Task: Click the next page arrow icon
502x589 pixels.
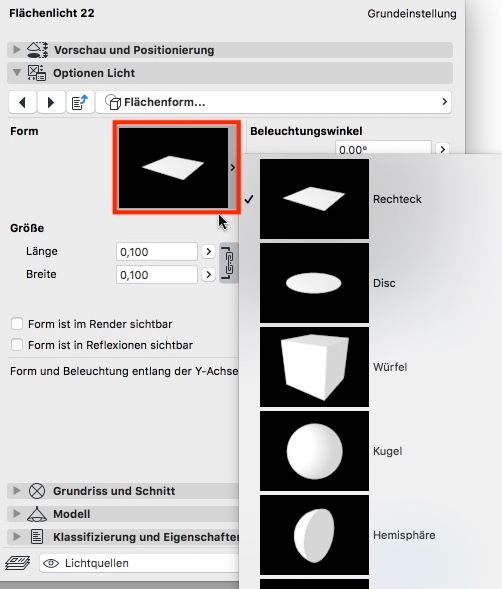Action: tap(51, 102)
